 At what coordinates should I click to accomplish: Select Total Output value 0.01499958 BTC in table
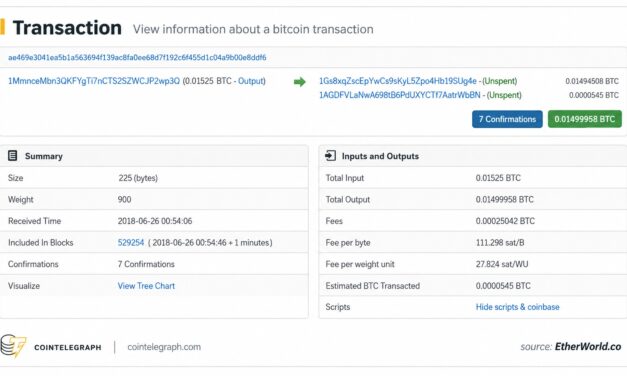click(504, 200)
